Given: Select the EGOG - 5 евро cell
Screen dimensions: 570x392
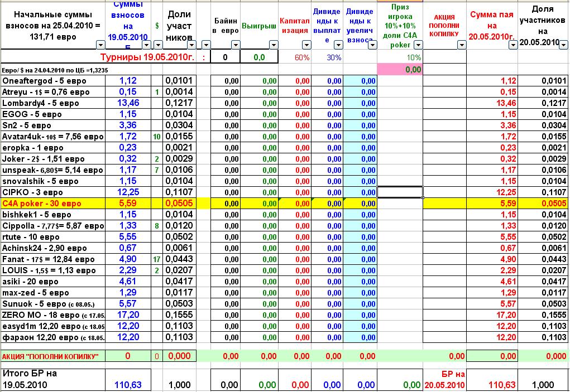Looking at the screenshot, I should (x=53, y=114).
